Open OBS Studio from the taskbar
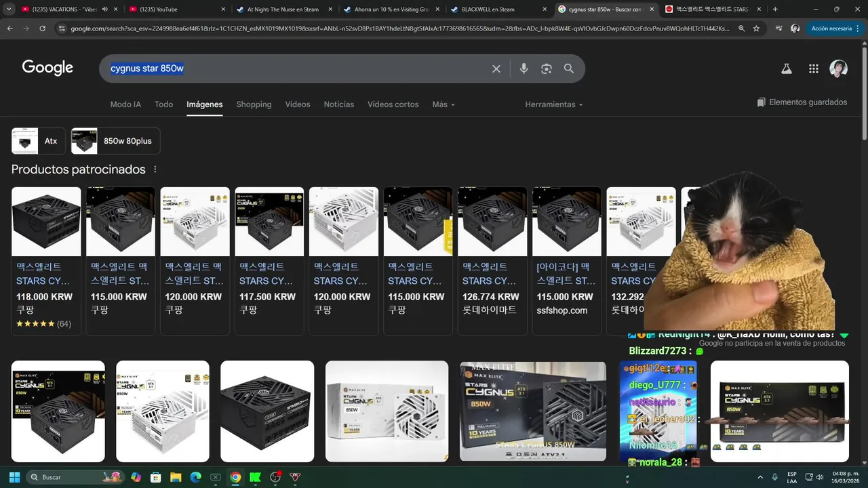 tap(275, 477)
